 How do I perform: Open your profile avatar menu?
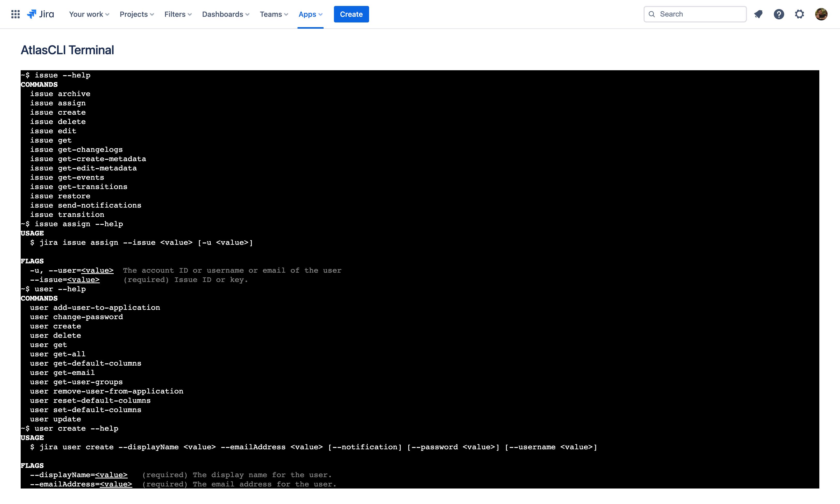(x=821, y=14)
